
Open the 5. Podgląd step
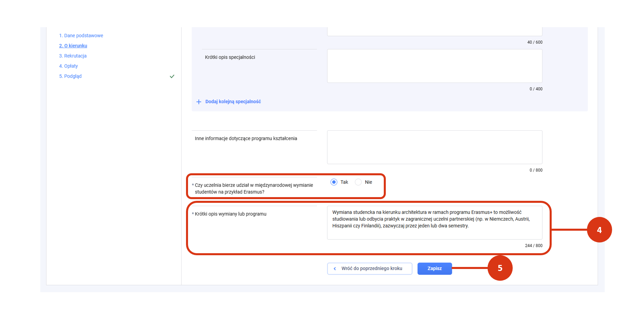pos(70,76)
